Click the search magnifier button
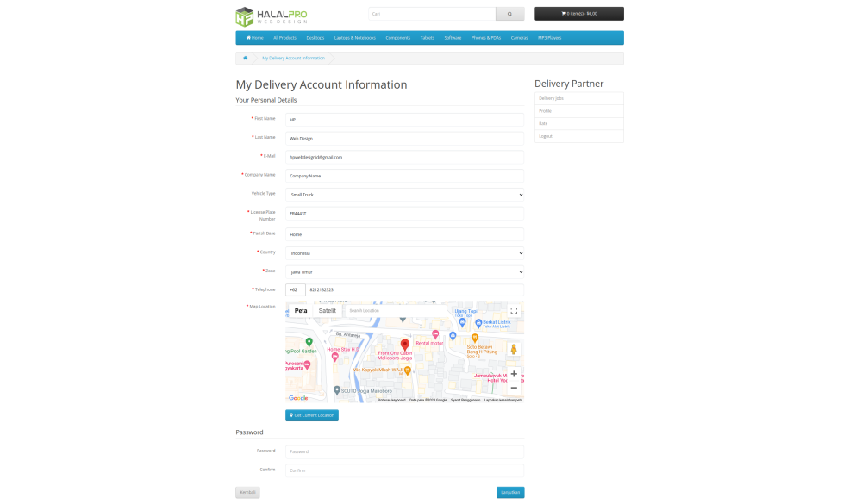The width and height of the screenshot is (862, 504). [509, 14]
